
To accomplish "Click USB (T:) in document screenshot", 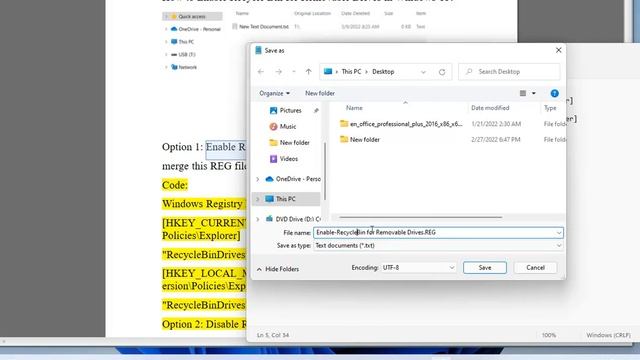I will [x=183, y=54].
